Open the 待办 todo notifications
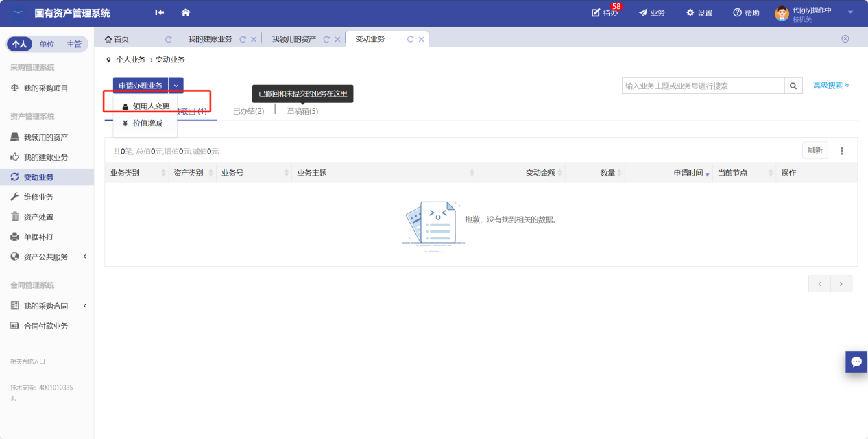The height and width of the screenshot is (439, 868). click(605, 13)
